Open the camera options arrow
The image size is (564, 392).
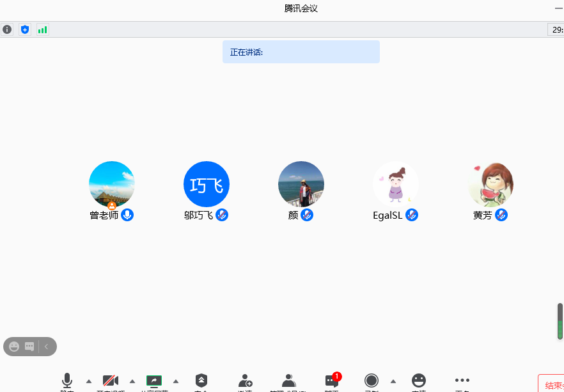click(x=132, y=381)
